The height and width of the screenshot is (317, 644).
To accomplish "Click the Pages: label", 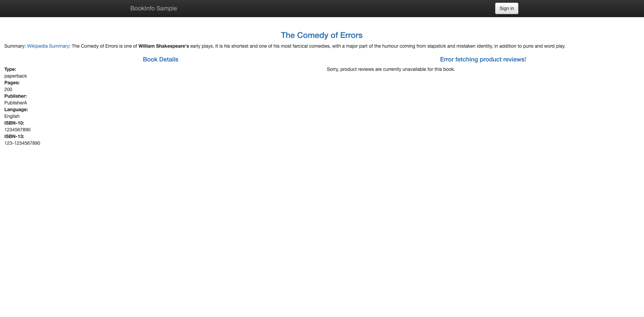I will click(x=12, y=83).
